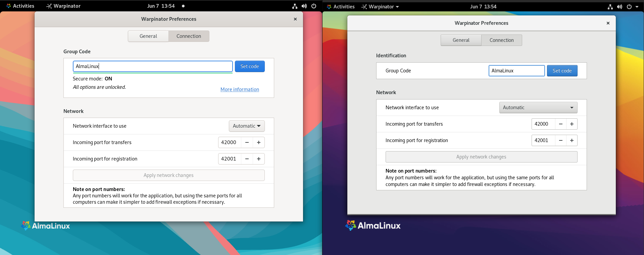The image size is (644, 255).
Task: Decrease registration port in right window
Action: point(560,140)
